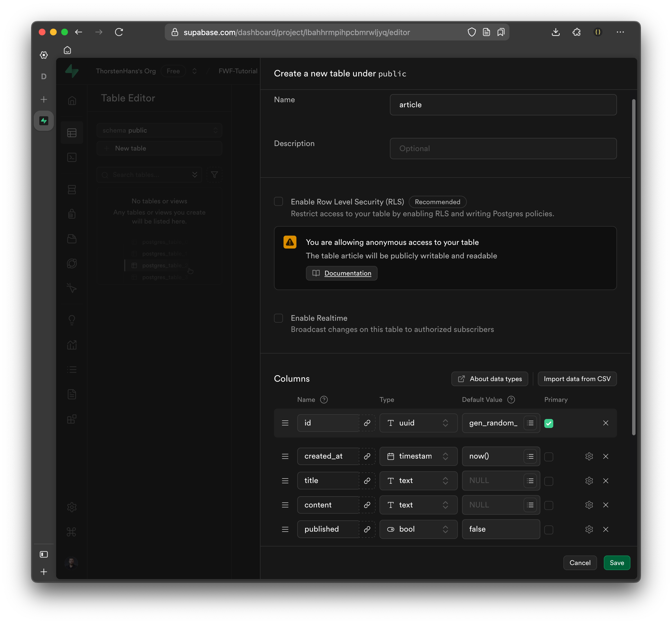Click browser reload page icon

tap(119, 32)
